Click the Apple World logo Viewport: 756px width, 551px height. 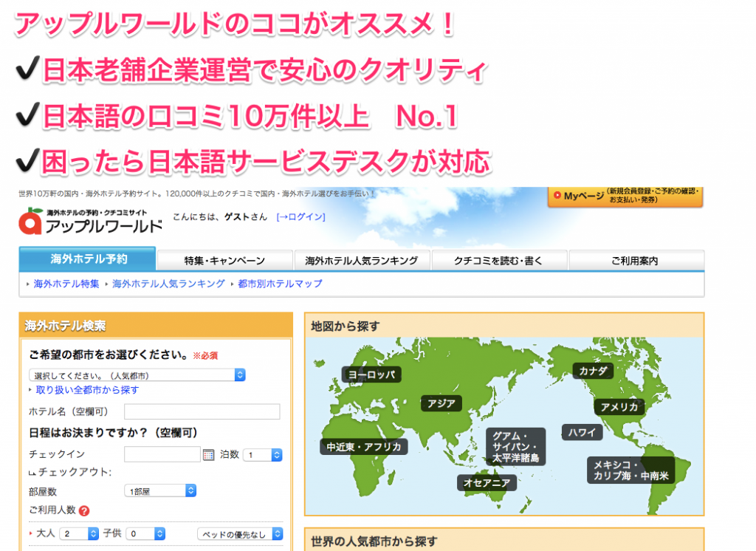[90, 222]
